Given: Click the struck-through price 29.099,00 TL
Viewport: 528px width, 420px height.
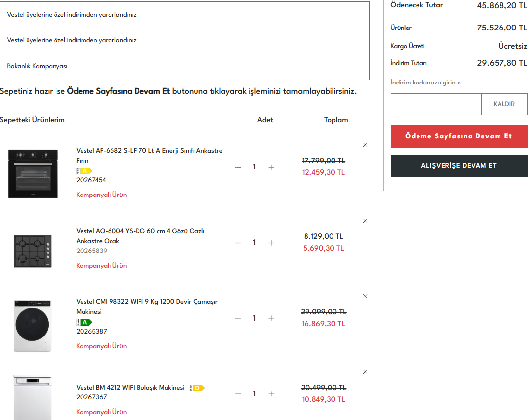Looking at the screenshot, I should coord(324,312).
